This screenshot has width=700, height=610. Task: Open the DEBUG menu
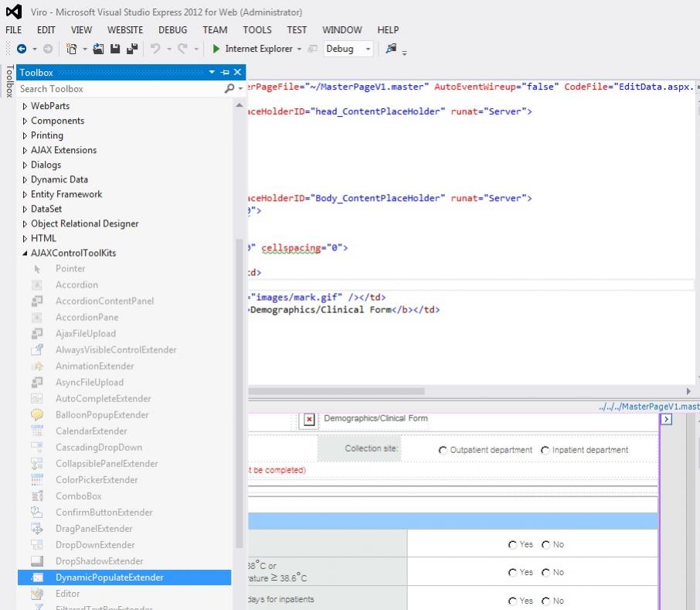click(173, 30)
